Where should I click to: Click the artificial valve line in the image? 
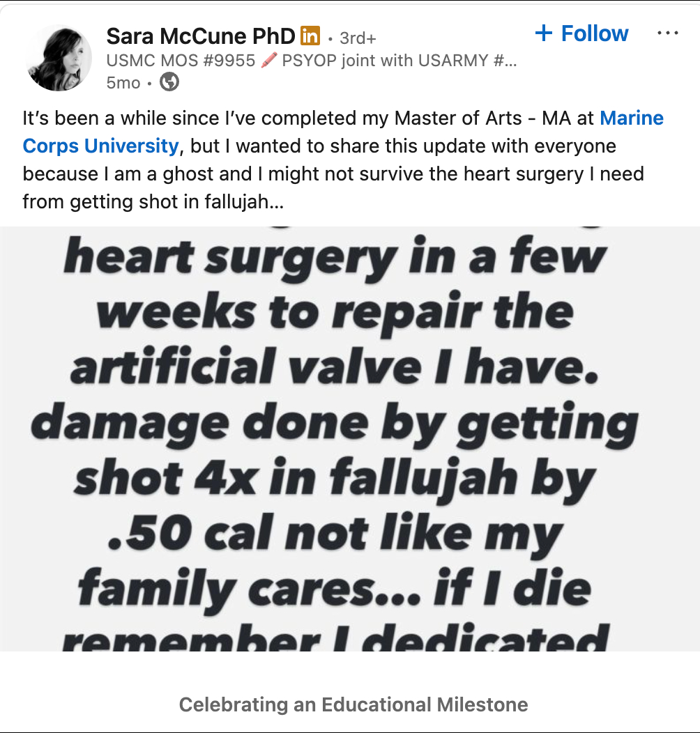pyautogui.click(x=334, y=368)
